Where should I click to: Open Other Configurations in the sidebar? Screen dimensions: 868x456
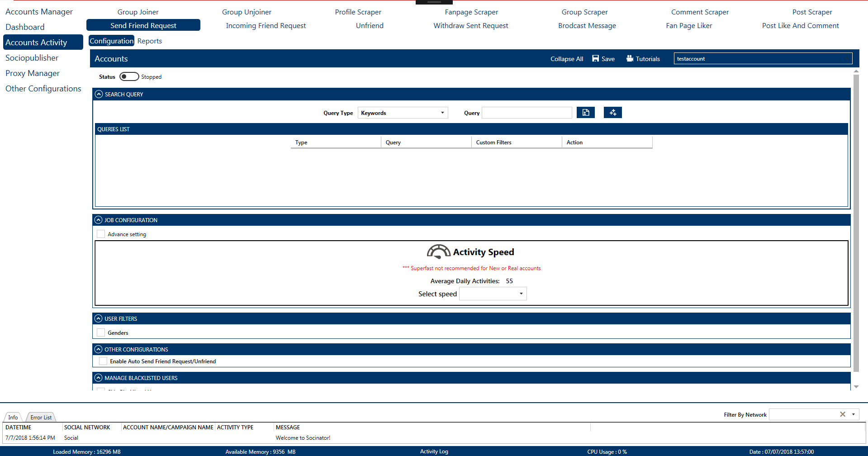pos(43,89)
